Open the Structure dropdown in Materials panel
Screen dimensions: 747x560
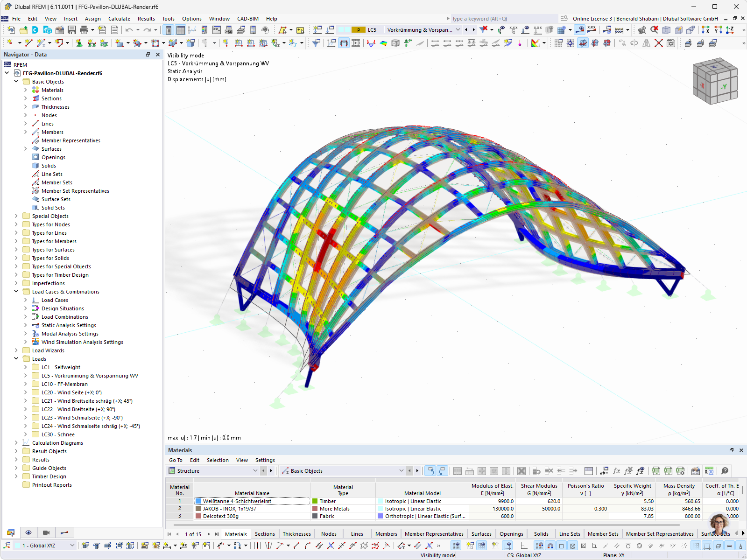pos(255,471)
